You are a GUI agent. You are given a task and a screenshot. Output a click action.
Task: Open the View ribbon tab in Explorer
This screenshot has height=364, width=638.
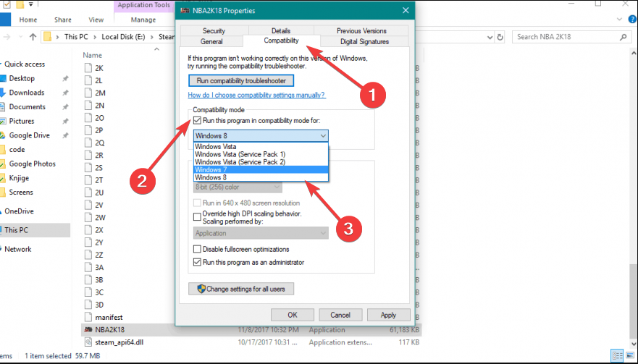coord(96,20)
